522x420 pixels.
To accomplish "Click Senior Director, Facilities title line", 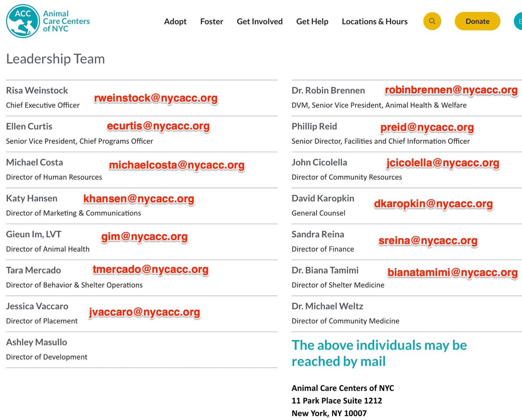I will 381,141.
